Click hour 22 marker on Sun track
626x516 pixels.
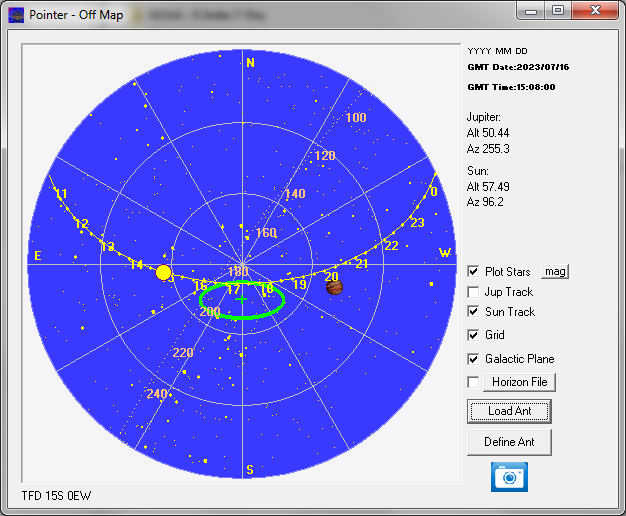[391, 246]
